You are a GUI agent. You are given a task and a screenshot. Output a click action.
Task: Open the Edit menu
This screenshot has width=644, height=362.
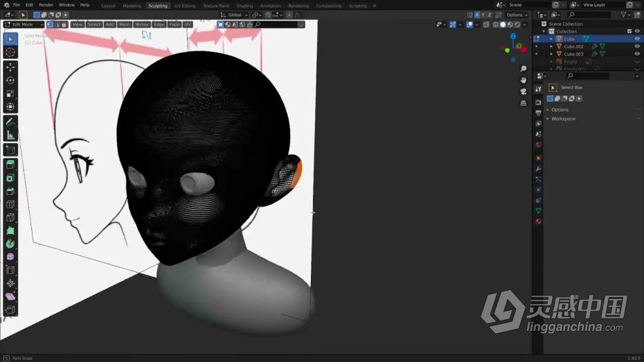pos(29,5)
